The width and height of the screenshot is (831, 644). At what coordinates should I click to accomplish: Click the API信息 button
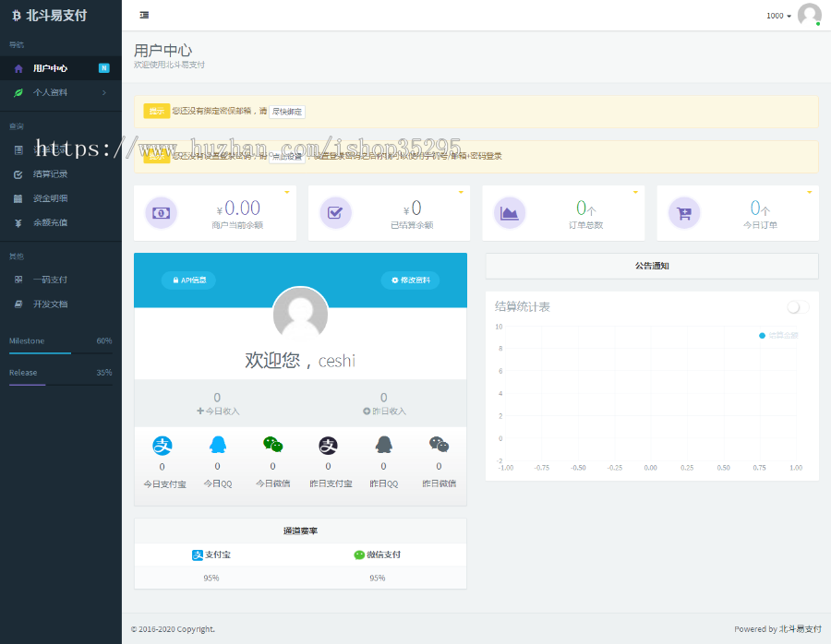[x=188, y=280]
